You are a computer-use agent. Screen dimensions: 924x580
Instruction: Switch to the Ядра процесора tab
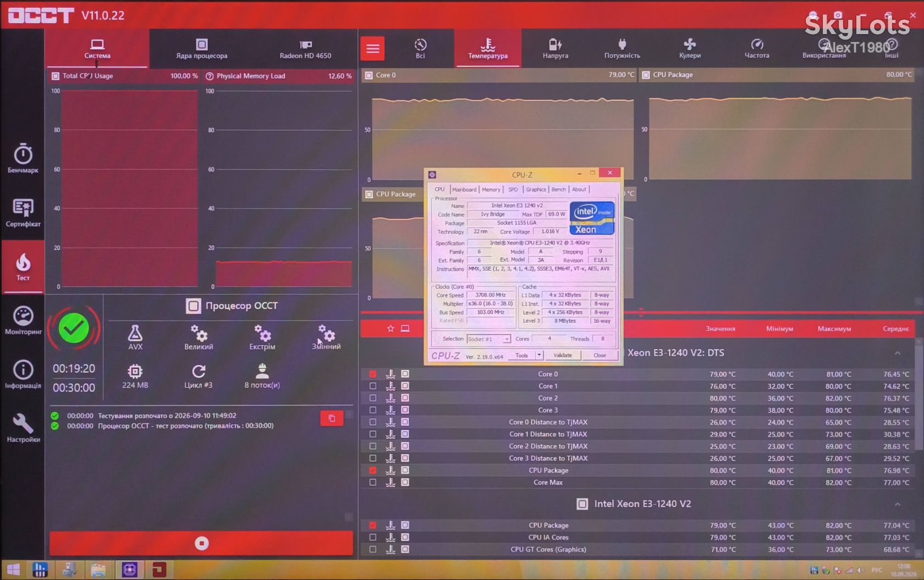(202, 49)
